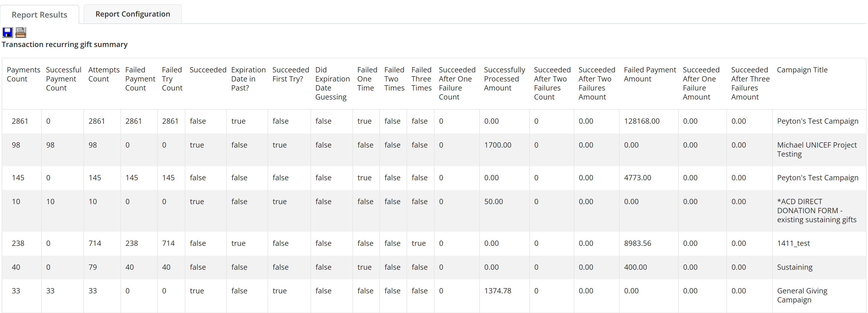Viewport: 868px width, 313px height.
Task: Click the Failed Try Count header
Action: (172, 79)
